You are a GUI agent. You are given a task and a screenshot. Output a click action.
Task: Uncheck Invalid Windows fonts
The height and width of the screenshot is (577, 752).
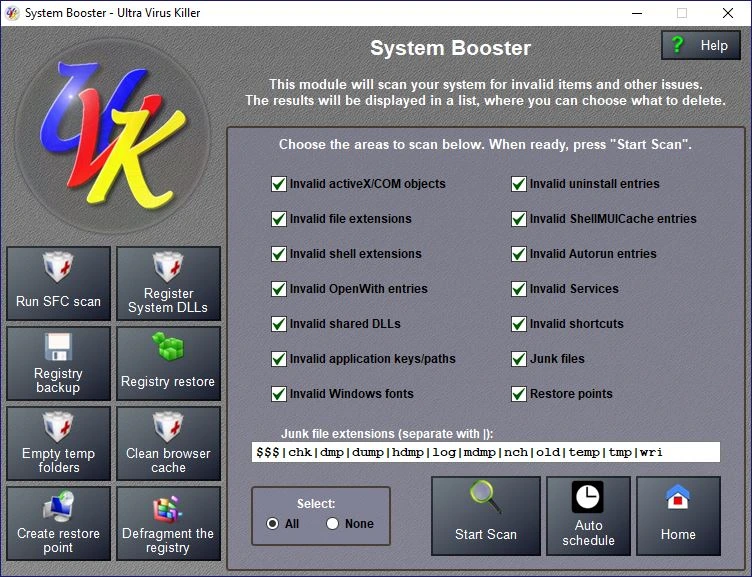(279, 394)
